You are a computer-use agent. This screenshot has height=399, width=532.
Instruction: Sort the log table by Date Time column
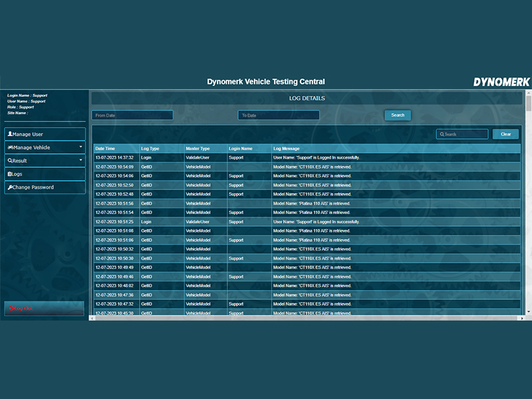tap(105, 148)
